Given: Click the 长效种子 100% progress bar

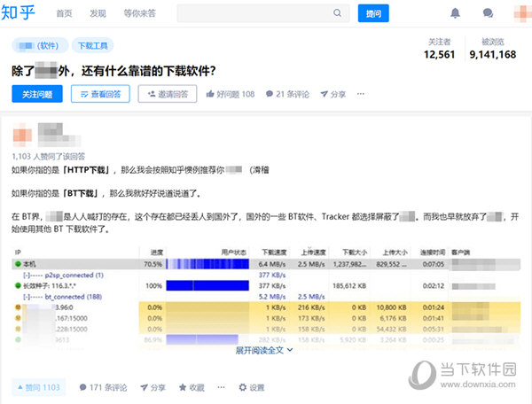Looking at the screenshot, I should [x=207, y=285].
